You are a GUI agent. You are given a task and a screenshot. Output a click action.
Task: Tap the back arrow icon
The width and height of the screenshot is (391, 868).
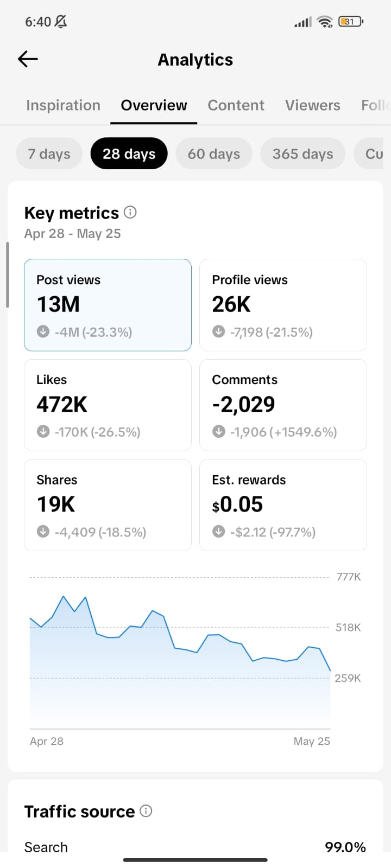[x=28, y=59]
